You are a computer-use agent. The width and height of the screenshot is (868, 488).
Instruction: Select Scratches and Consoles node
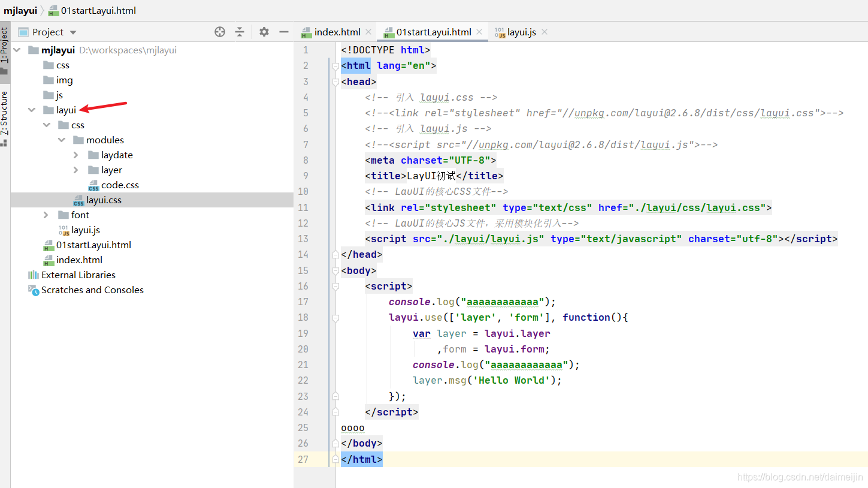pyautogui.click(x=92, y=290)
